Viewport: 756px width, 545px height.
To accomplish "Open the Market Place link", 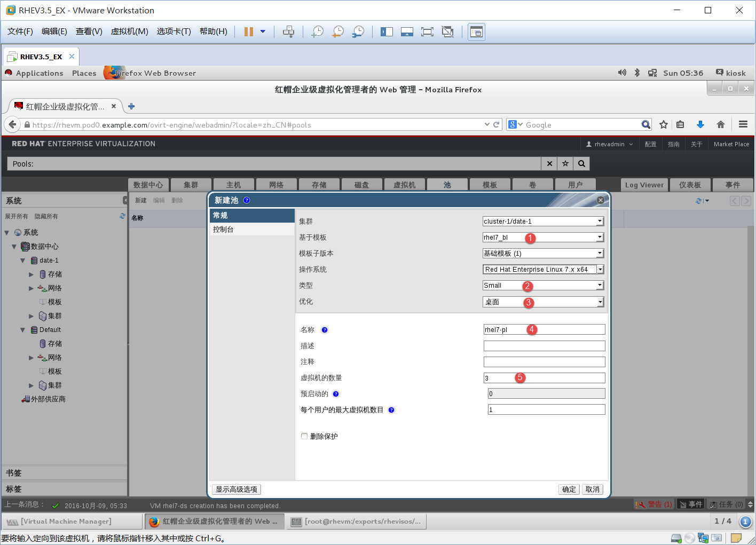I will pyautogui.click(x=731, y=144).
